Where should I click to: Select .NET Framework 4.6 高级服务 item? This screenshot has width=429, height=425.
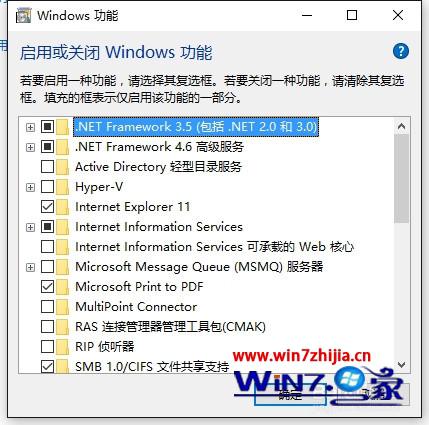pyautogui.click(x=159, y=147)
